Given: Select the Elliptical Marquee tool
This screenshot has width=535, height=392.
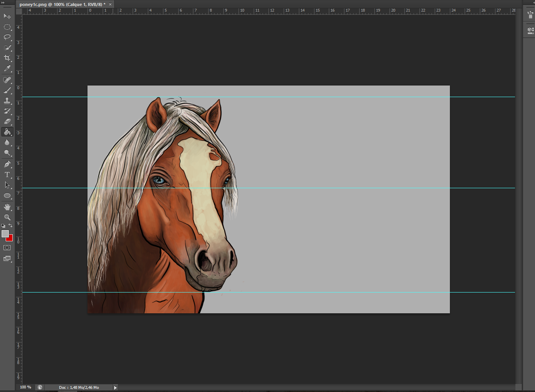Looking at the screenshot, I should tap(7, 27).
